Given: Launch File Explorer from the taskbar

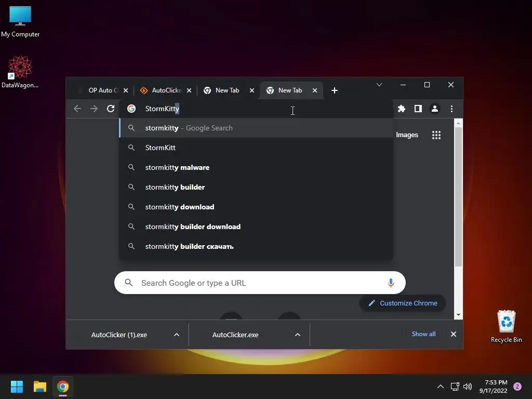Looking at the screenshot, I should [39, 387].
